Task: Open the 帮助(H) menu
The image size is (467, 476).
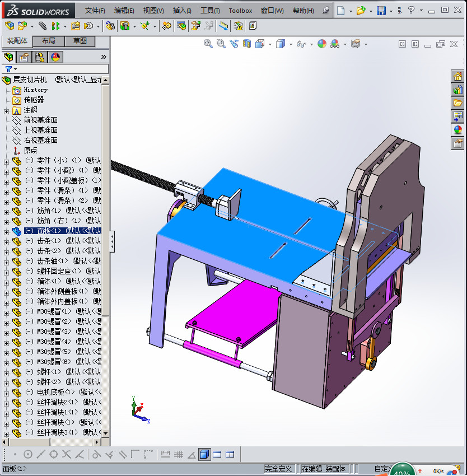Action: [303, 11]
